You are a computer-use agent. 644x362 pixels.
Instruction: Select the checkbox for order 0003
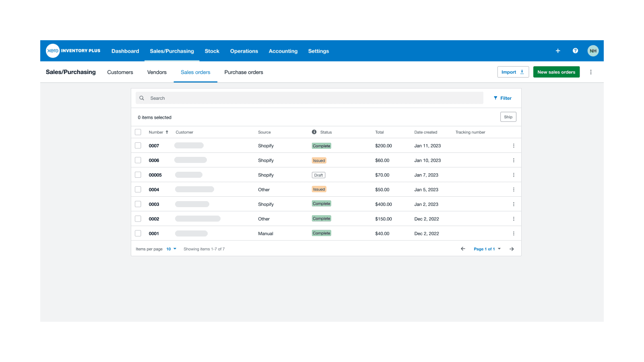click(138, 204)
